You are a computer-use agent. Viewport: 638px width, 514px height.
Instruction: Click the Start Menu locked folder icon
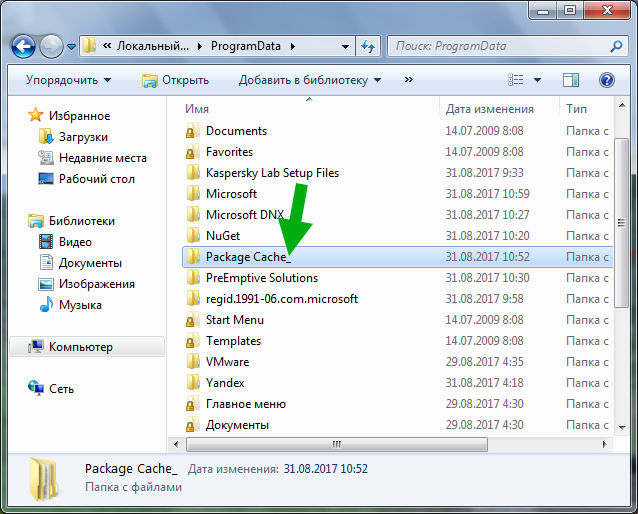click(193, 320)
